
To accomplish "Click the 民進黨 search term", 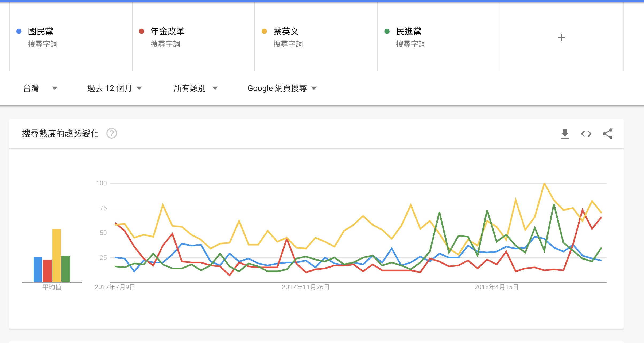I will [409, 31].
